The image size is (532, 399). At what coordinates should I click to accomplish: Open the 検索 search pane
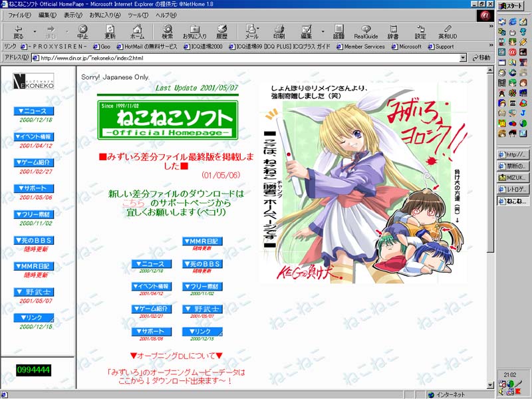(x=168, y=32)
